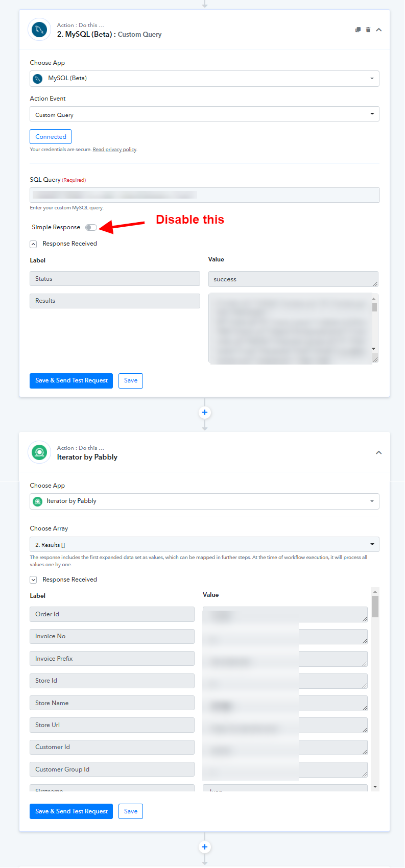Click Save button in Iterator step
The image size is (405, 868).
click(x=131, y=811)
